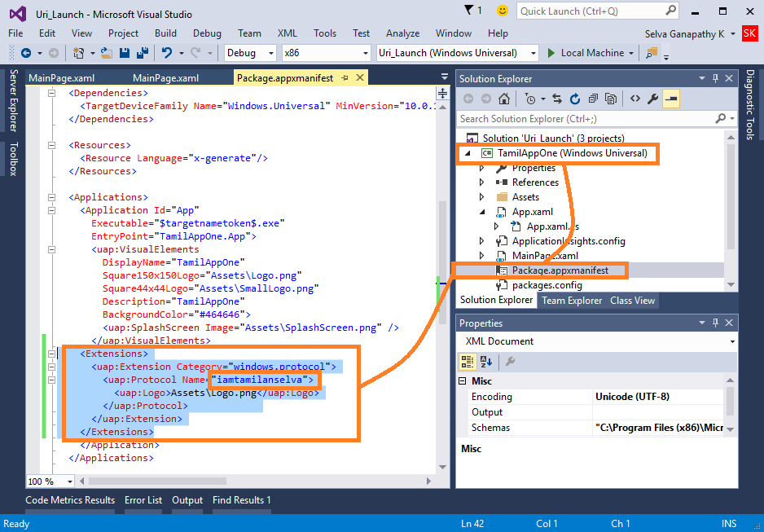Click Home icon in Solution Explorer
764x532 pixels.
pyautogui.click(x=504, y=99)
